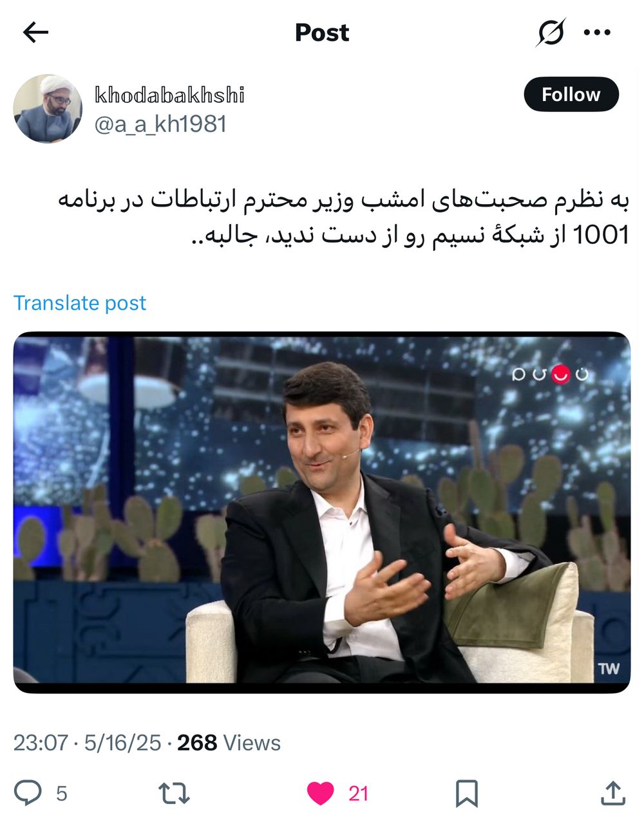The width and height of the screenshot is (644, 824).
Task: Click the Post header title
Action: point(322,32)
